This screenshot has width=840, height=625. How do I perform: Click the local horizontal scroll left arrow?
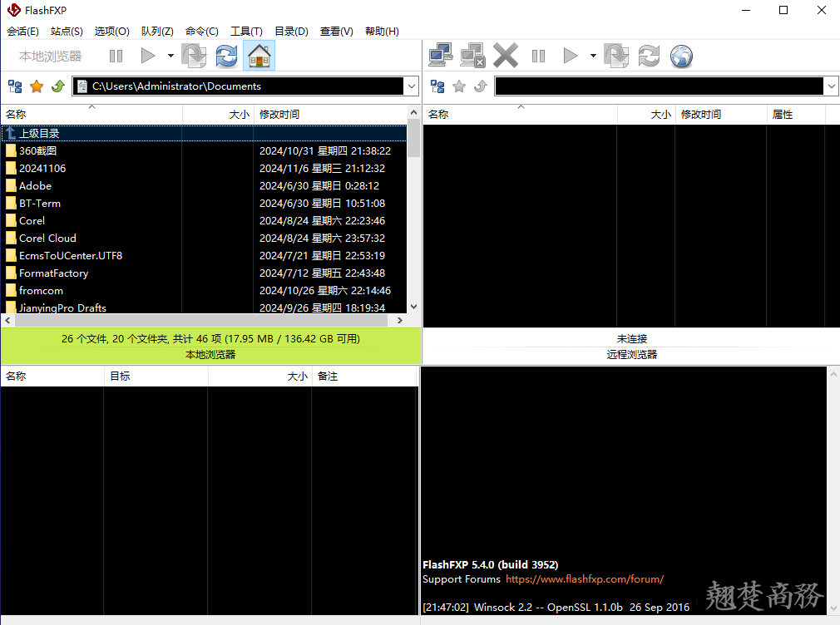[7, 320]
